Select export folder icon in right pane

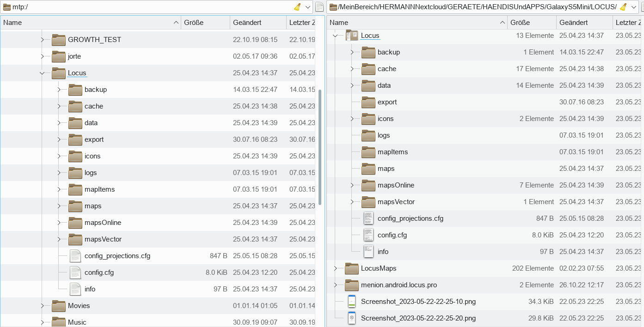[368, 102]
